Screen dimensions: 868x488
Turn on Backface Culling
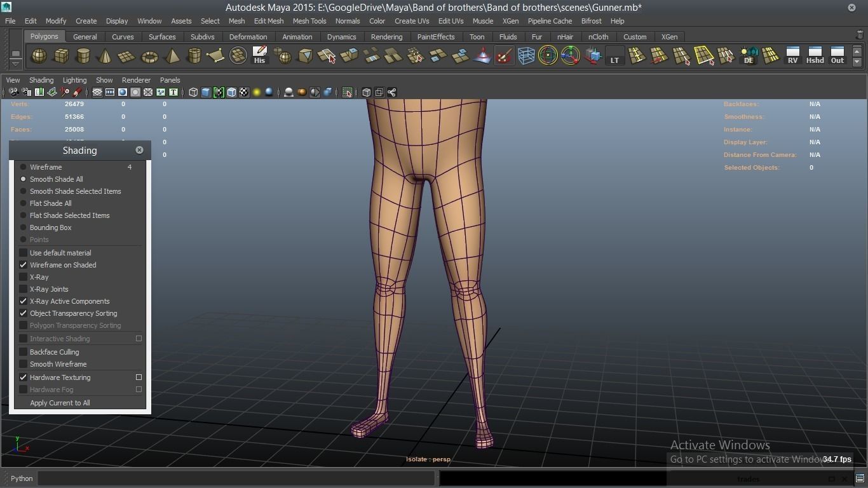[x=24, y=352]
